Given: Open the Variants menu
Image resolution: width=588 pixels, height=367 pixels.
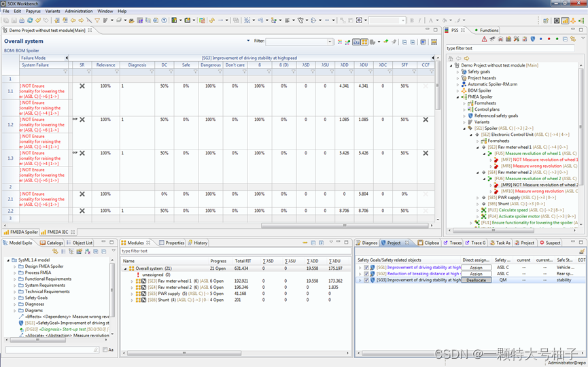Looking at the screenshot, I should (52, 12).
